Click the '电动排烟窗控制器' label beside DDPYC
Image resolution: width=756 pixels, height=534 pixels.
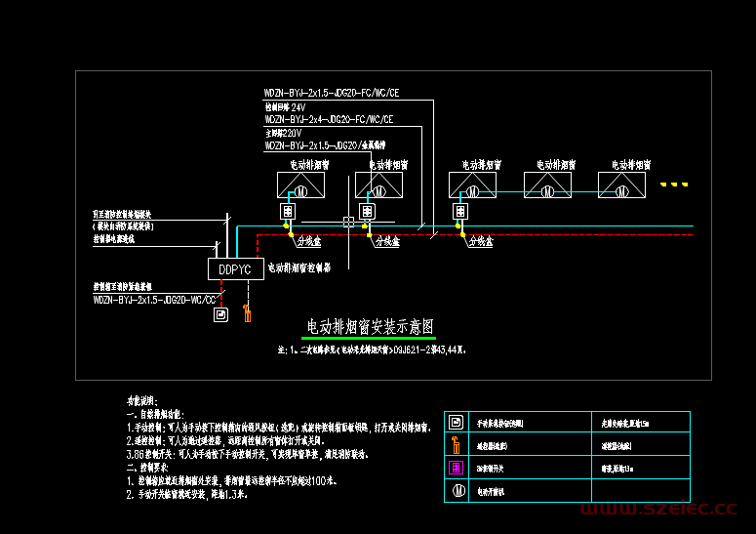pyautogui.click(x=299, y=267)
